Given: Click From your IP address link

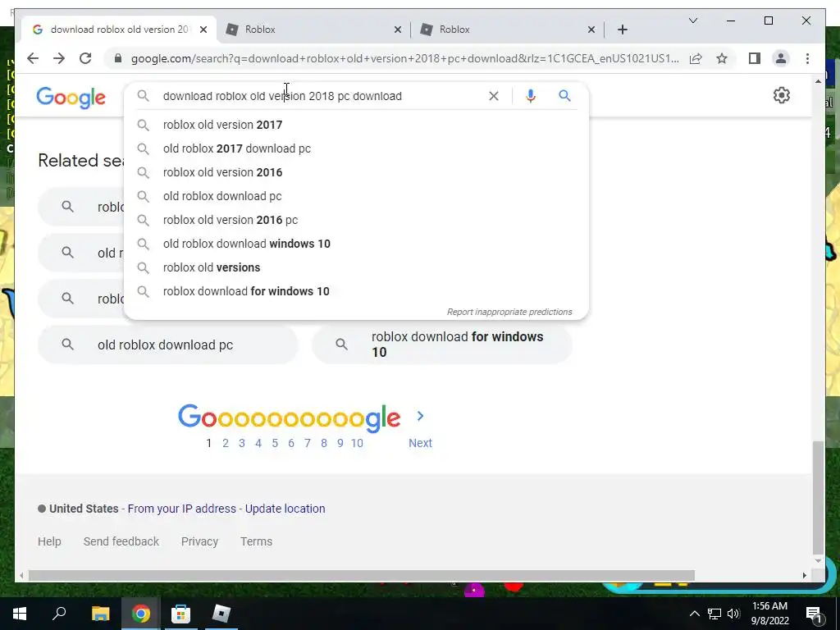Looking at the screenshot, I should coord(181,509).
